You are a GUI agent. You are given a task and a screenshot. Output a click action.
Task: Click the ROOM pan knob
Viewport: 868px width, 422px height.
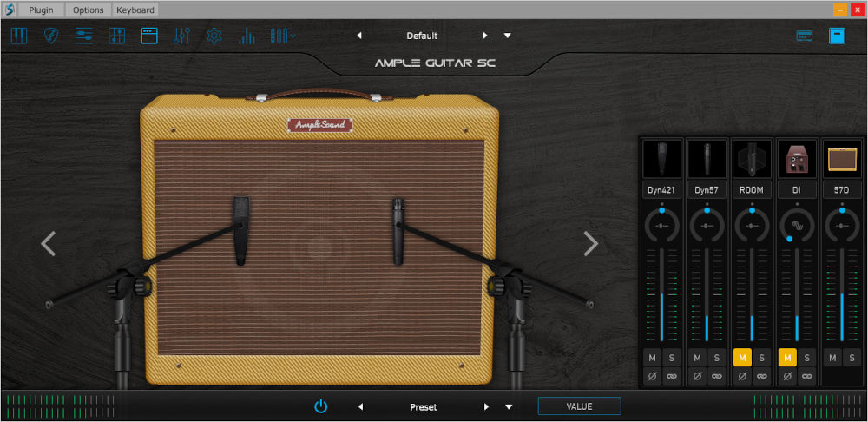click(x=752, y=226)
